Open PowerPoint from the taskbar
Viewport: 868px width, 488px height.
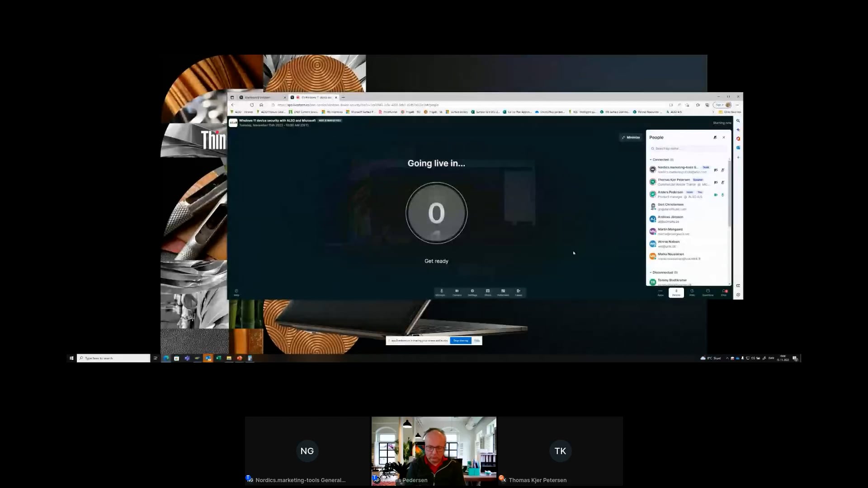pos(240,358)
